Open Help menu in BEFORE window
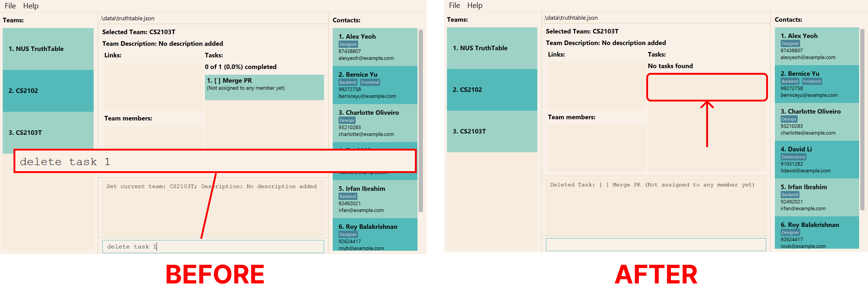 [x=31, y=6]
